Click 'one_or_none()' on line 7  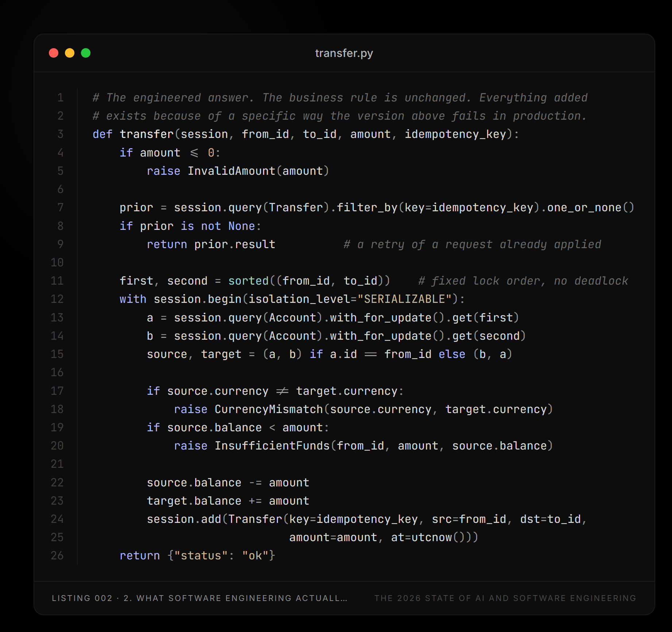[x=591, y=208]
